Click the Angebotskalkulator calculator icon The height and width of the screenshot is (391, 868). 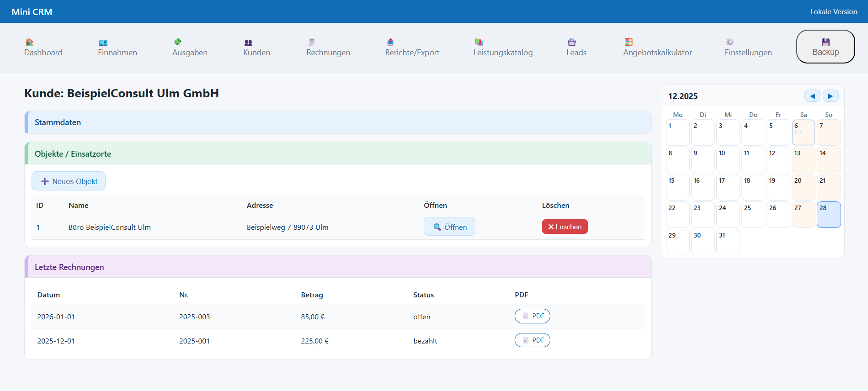pyautogui.click(x=628, y=42)
